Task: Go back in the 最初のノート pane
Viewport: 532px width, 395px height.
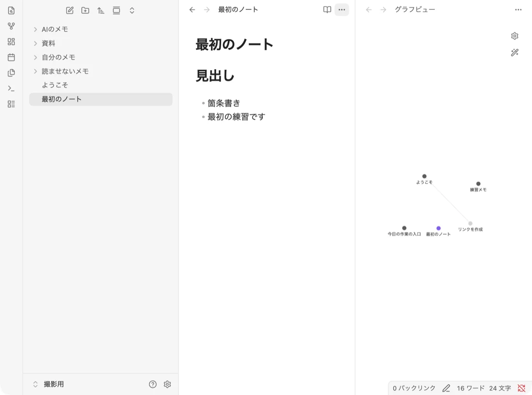Action: tap(192, 10)
